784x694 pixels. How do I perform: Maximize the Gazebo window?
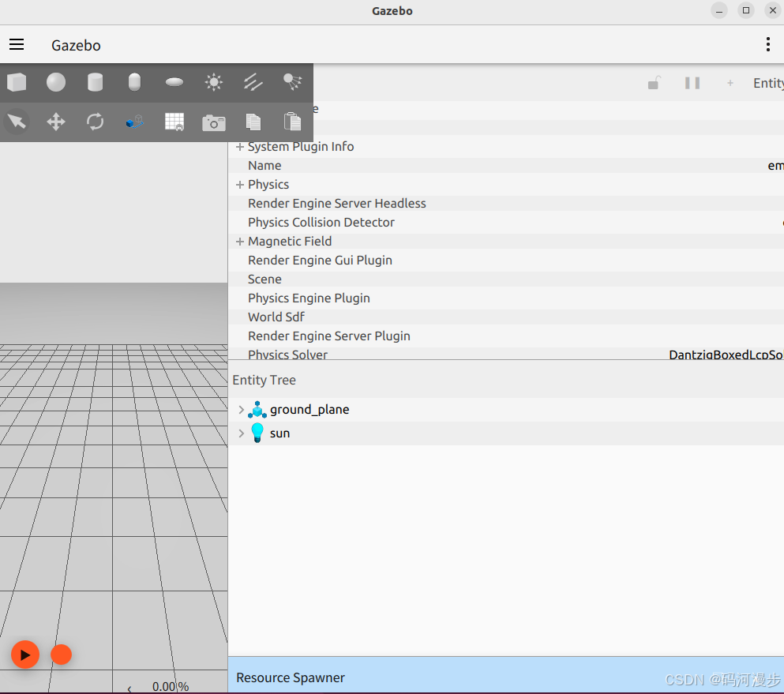(x=745, y=10)
